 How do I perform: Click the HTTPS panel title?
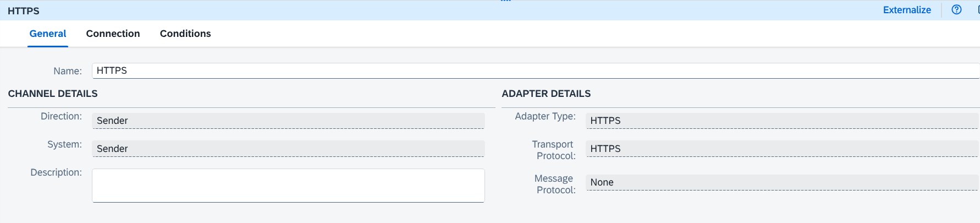24,11
